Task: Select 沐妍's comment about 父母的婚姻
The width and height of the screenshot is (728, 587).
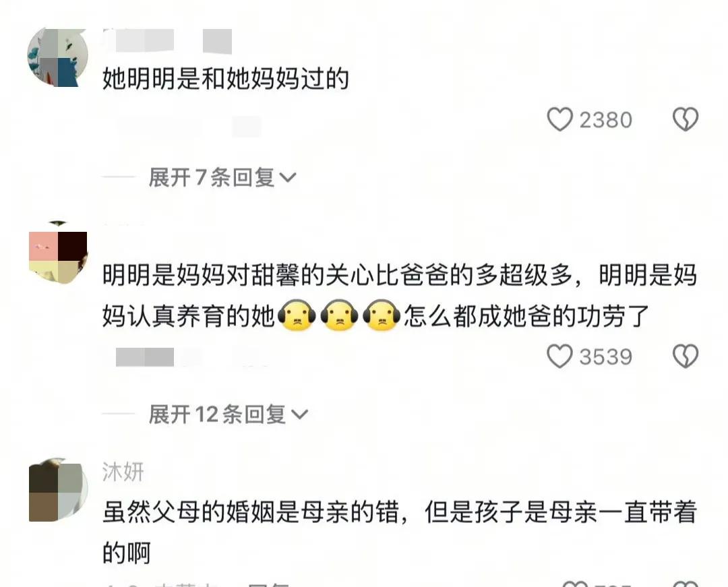Action: click(399, 532)
